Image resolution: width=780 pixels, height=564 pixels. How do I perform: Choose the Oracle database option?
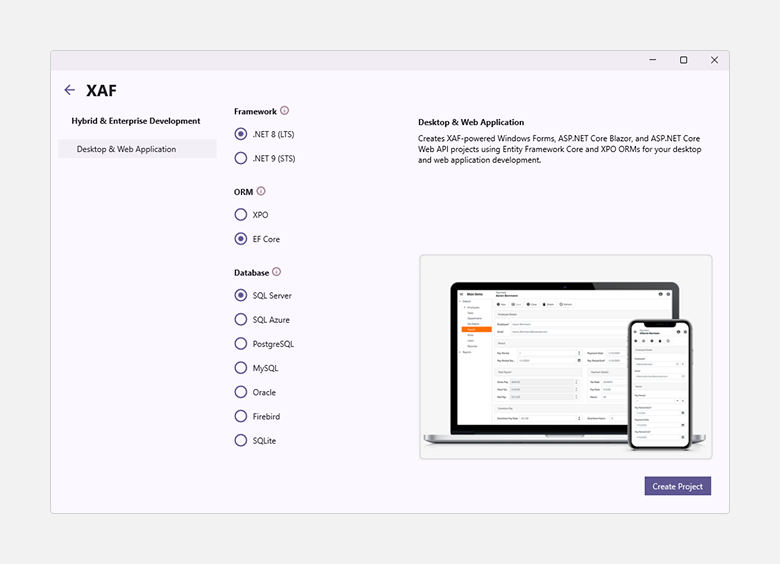click(240, 392)
